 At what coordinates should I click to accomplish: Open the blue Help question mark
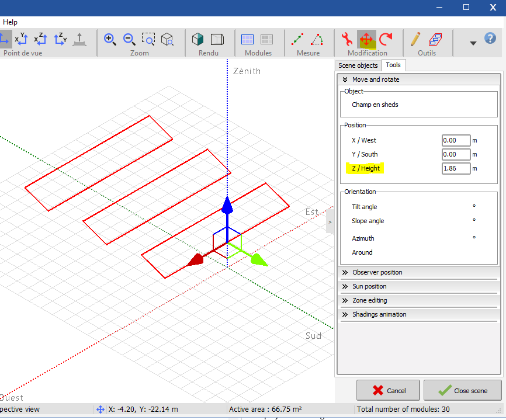point(490,39)
